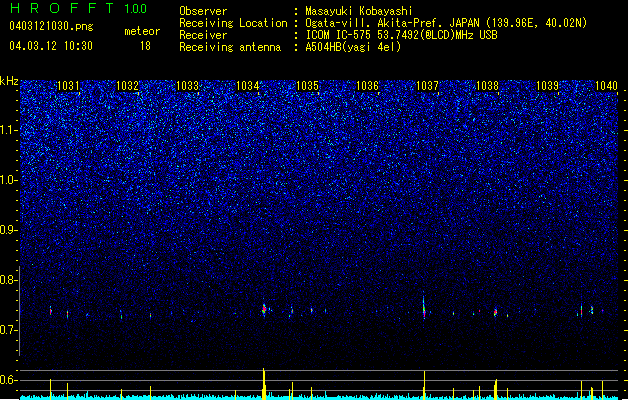Image resolution: width=629 pixels, height=400 pixels.
Task: Click the 0.6 kHz frequency label
Action: [x=9, y=380]
